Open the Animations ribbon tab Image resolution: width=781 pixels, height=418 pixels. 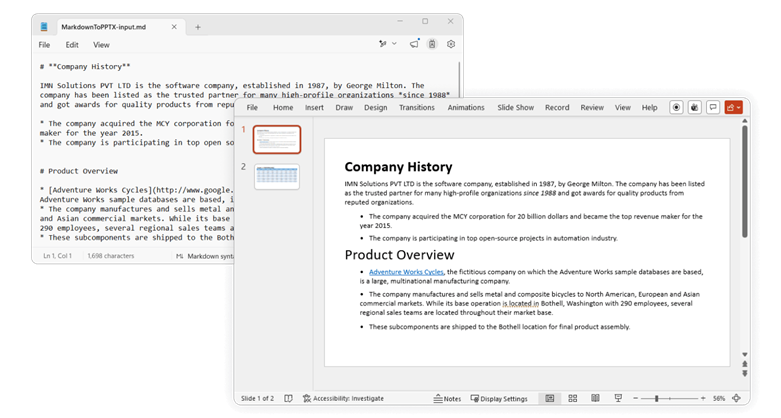466,108
